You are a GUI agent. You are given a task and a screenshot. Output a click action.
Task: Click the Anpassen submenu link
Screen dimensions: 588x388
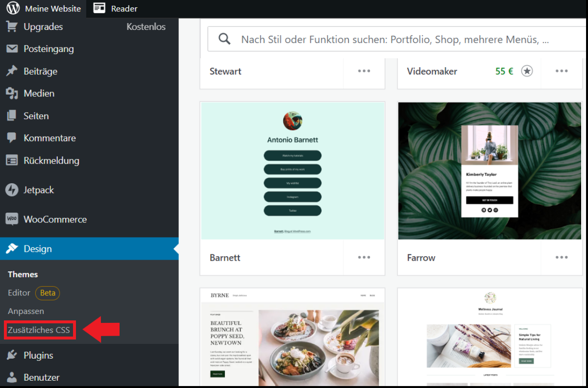click(26, 311)
